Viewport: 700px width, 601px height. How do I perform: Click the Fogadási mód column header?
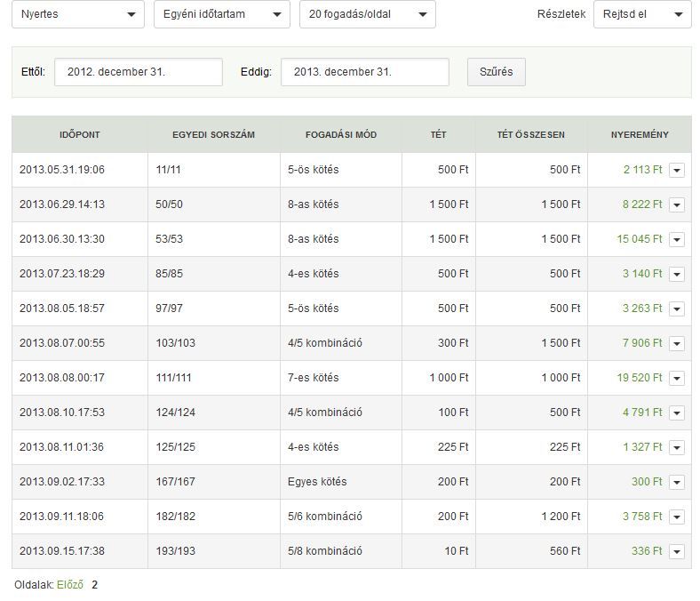[x=340, y=135]
